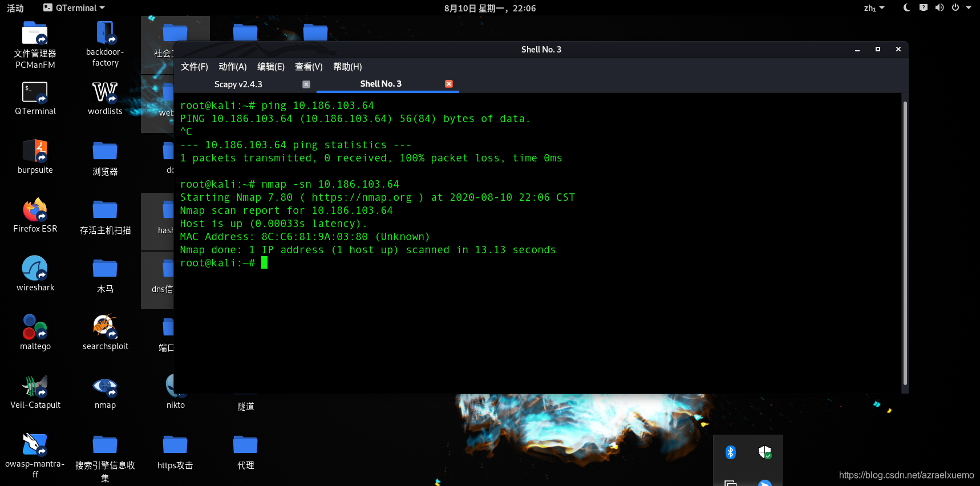Open the date and time clock

[x=490, y=8]
